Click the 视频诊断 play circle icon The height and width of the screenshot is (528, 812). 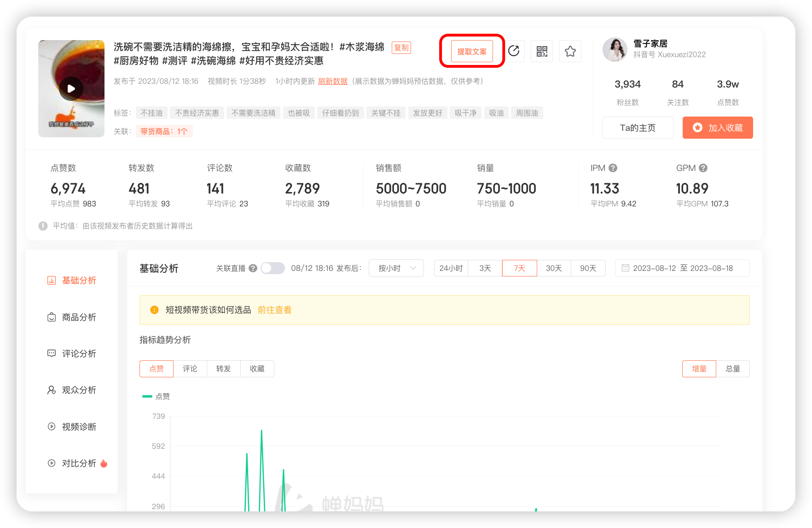[52, 427]
